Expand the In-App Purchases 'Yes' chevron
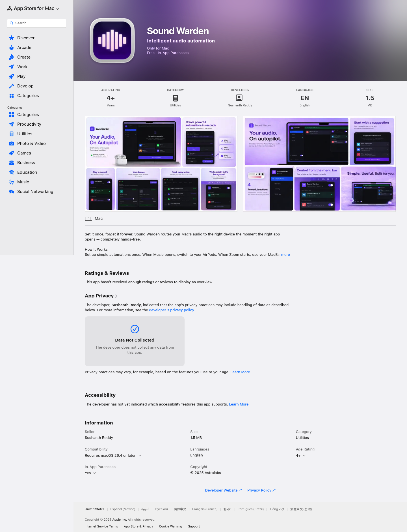 [x=94, y=473]
